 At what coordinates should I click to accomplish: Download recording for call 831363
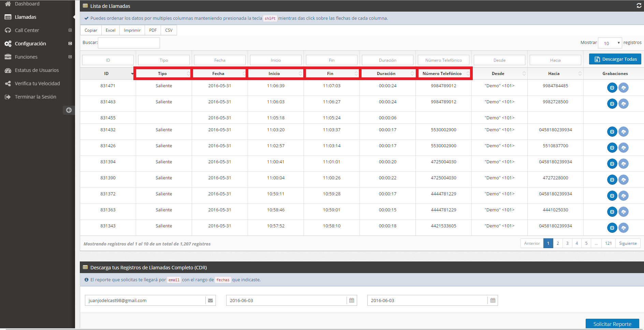(x=624, y=212)
